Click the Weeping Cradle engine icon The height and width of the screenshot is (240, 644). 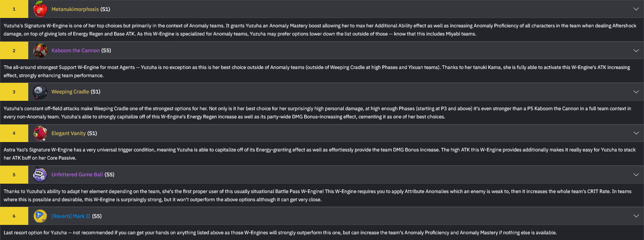[40, 92]
